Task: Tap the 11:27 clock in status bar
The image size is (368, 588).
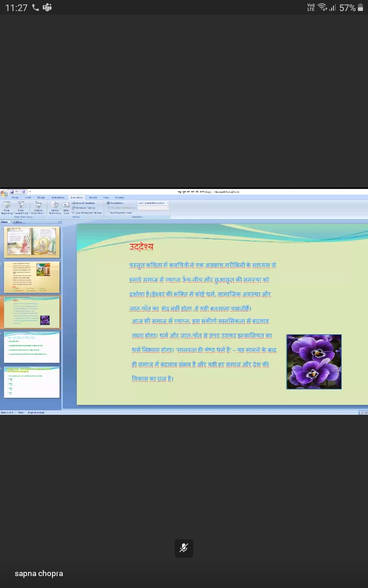Action: [x=17, y=8]
